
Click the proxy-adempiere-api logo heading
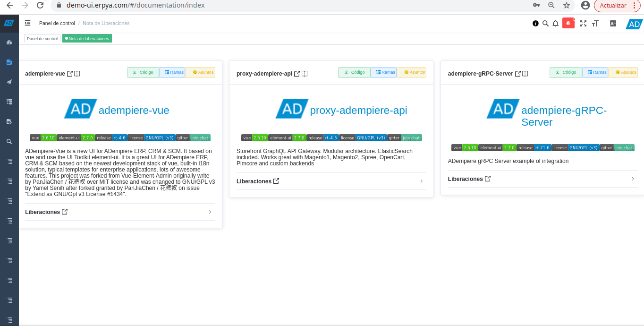(341, 109)
